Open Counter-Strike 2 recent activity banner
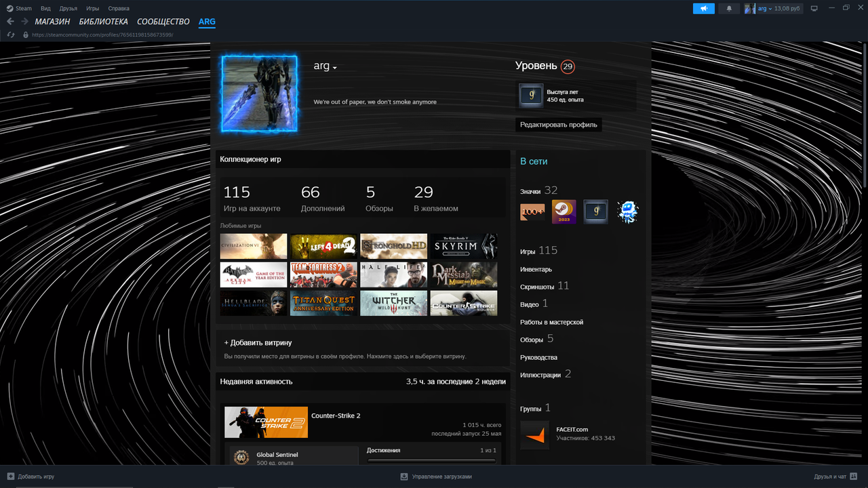Screen dimensions: 868x488 [x=266, y=422]
